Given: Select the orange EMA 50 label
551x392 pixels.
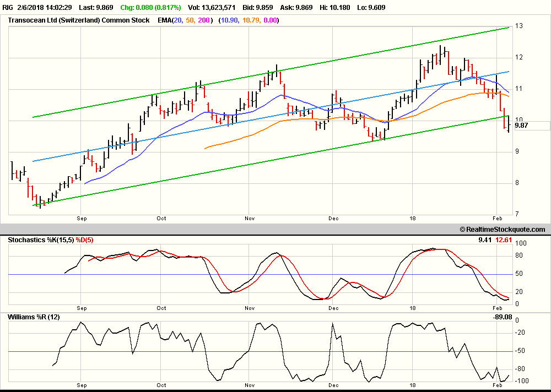Looking at the screenshot, I should pos(190,20).
